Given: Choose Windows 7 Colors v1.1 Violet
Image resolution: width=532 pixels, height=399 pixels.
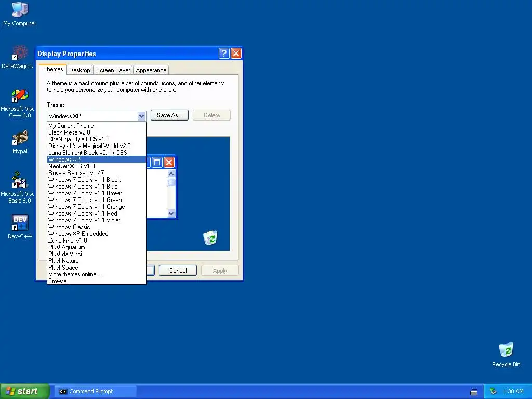Looking at the screenshot, I should (x=96, y=220).
